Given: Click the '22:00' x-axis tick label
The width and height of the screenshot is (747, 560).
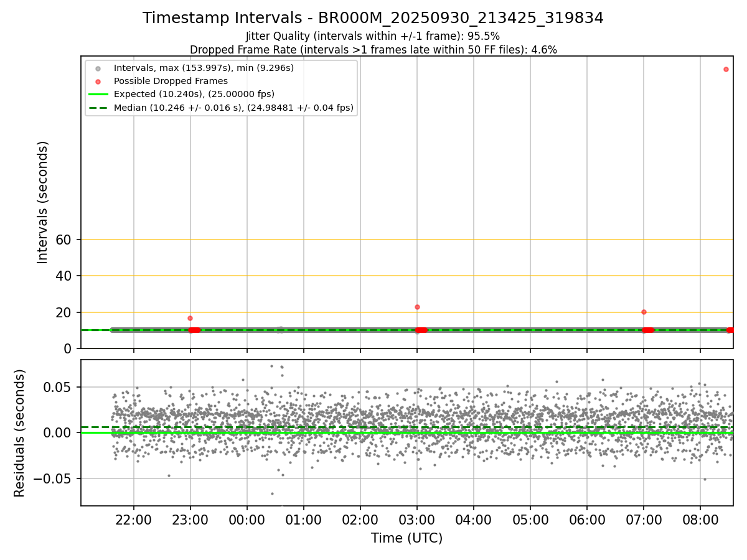Looking at the screenshot, I should point(133,520).
